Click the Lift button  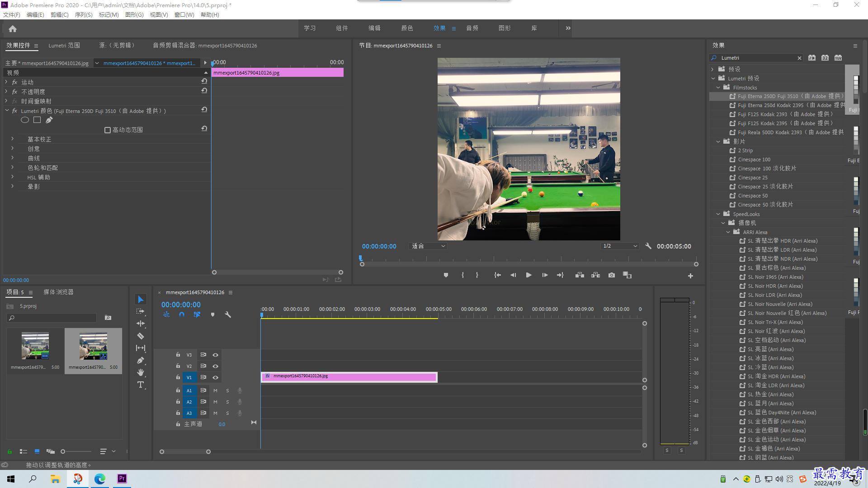pyautogui.click(x=580, y=275)
